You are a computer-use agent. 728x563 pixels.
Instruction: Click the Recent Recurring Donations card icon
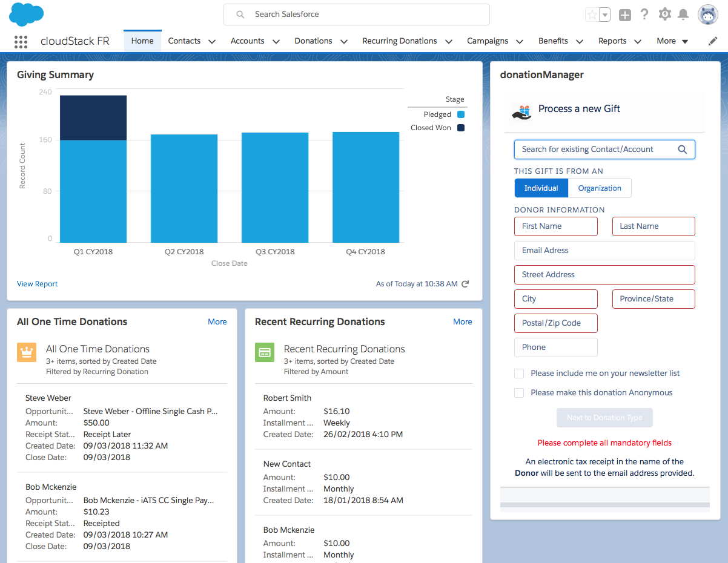(x=264, y=352)
